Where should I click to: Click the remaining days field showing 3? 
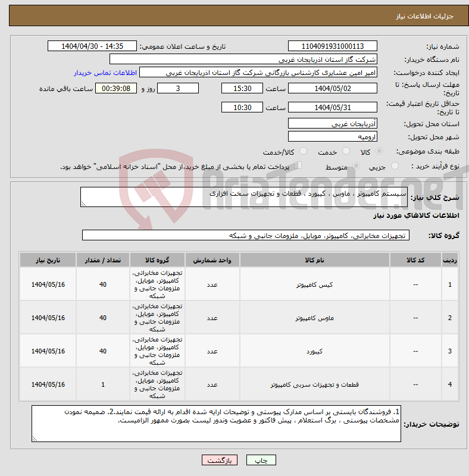coord(178,88)
